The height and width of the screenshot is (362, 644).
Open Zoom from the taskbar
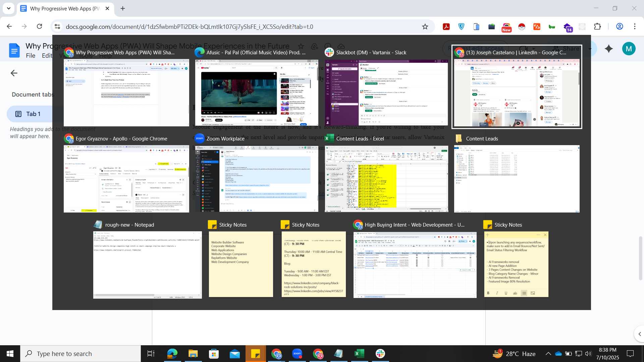point(297,354)
